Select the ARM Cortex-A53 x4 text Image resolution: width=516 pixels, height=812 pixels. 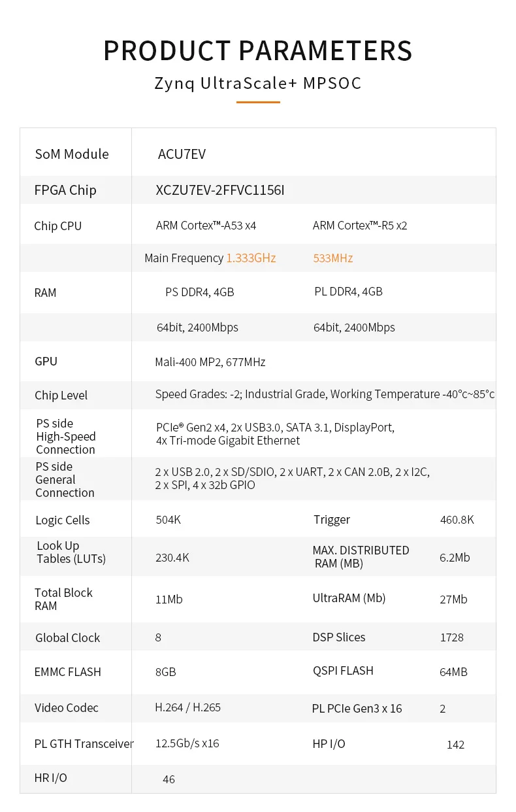206,226
